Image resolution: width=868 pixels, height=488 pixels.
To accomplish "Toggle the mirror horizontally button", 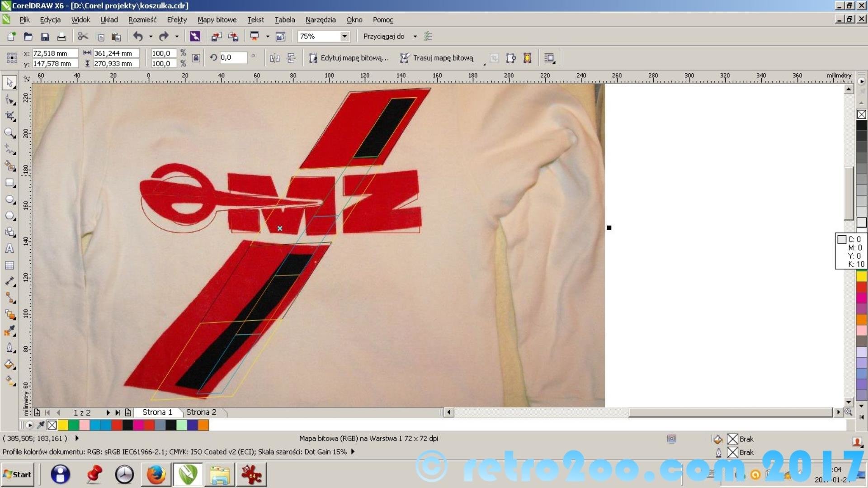I will tap(274, 58).
